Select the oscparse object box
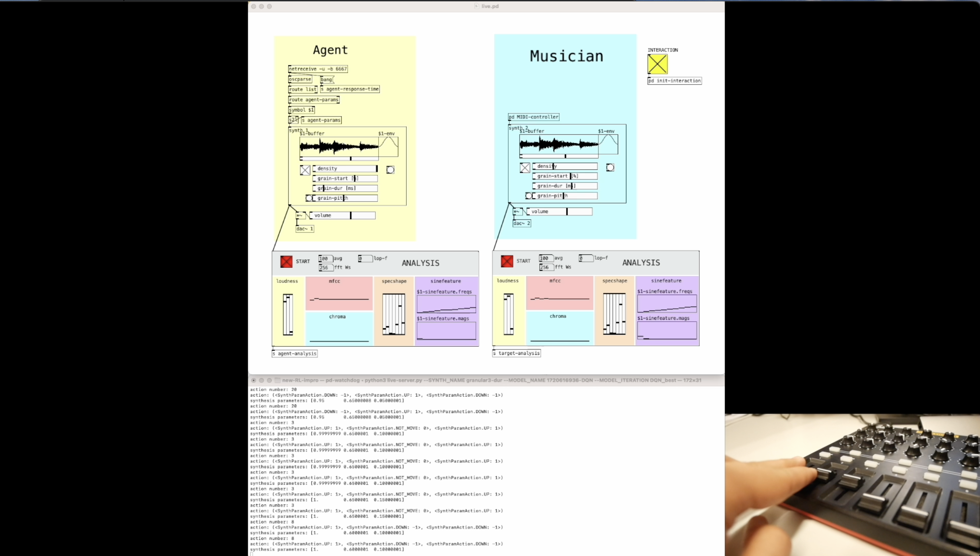The width and height of the screenshot is (980, 556). (x=300, y=79)
